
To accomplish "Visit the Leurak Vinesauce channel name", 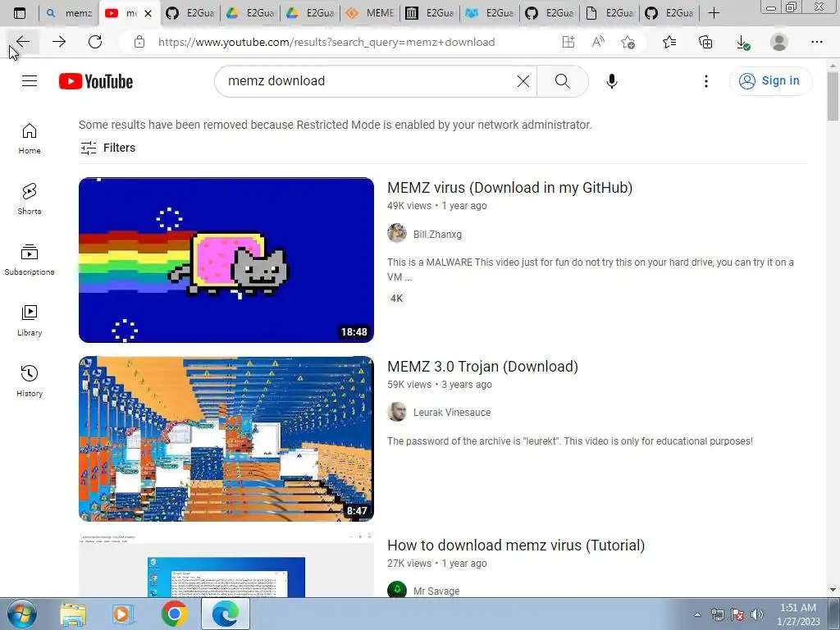I will point(452,413).
